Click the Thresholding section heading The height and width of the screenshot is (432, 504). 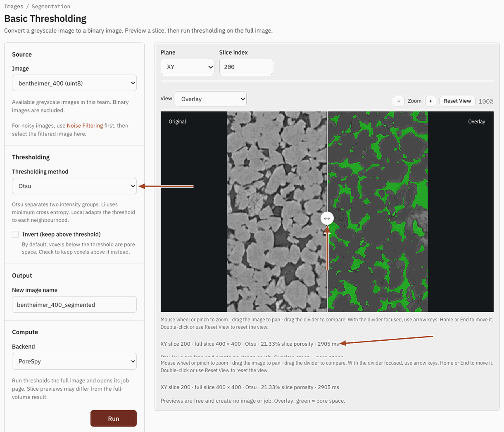pyautogui.click(x=31, y=157)
